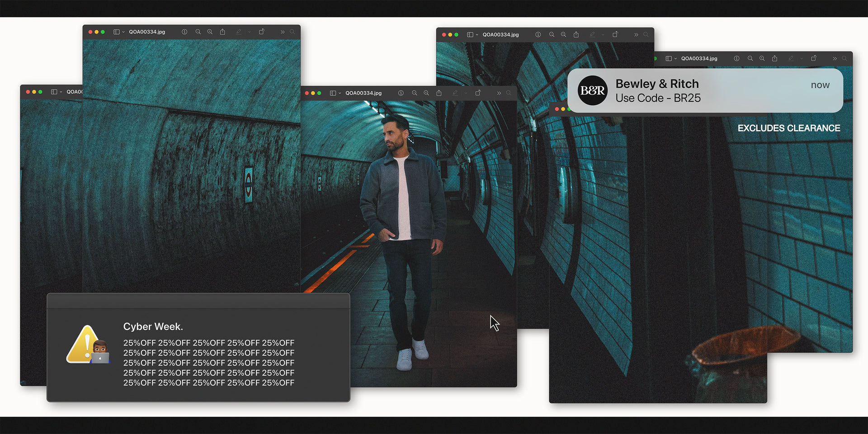
Task: Click zoom in icon in walking man window
Action: [x=426, y=93]
